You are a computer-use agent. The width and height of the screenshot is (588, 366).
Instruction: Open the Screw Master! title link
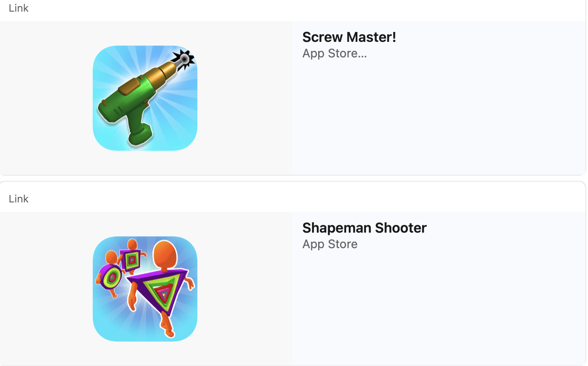349,37
